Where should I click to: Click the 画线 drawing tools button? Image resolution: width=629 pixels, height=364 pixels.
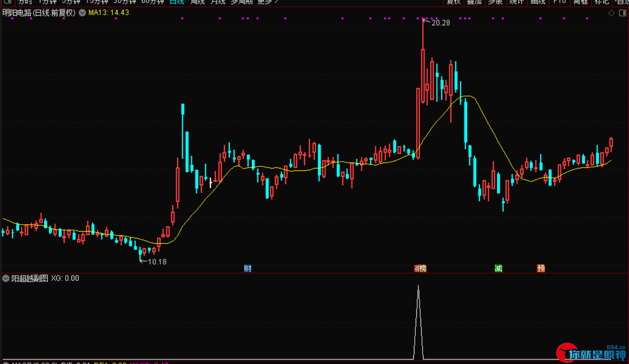click(538, 2)
